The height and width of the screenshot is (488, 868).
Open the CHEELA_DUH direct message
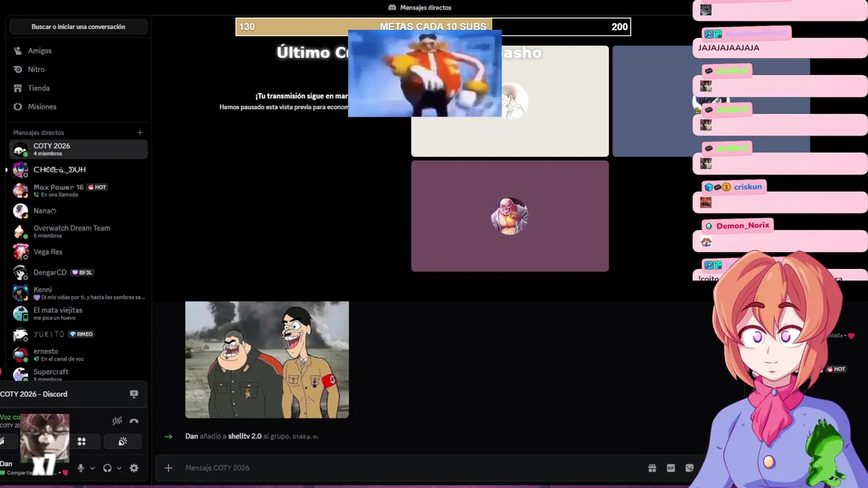tap(78, 169)
